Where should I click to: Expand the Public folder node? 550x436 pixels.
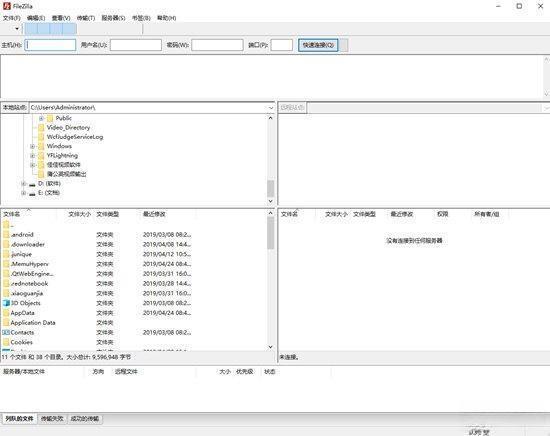point(41,118)
